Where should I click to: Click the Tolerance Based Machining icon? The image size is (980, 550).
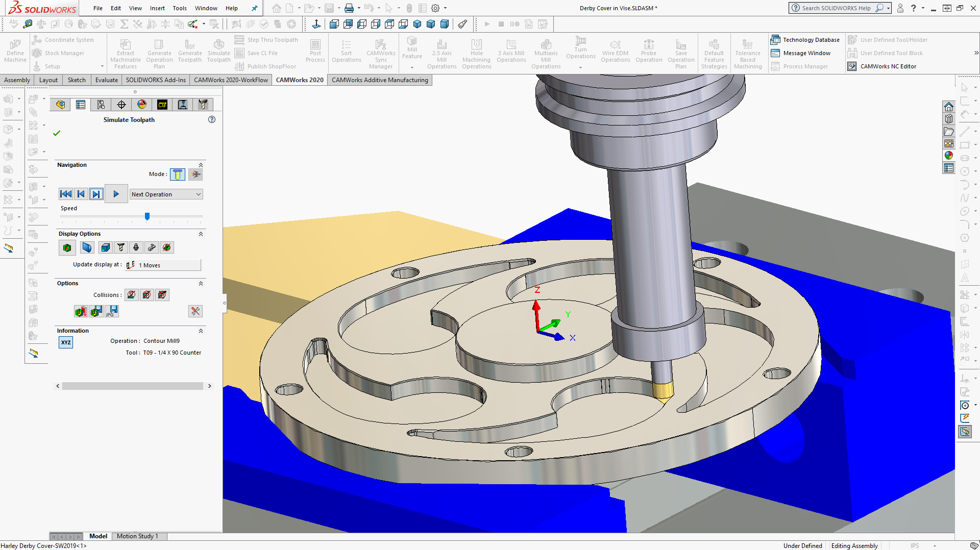coord(748,51)
